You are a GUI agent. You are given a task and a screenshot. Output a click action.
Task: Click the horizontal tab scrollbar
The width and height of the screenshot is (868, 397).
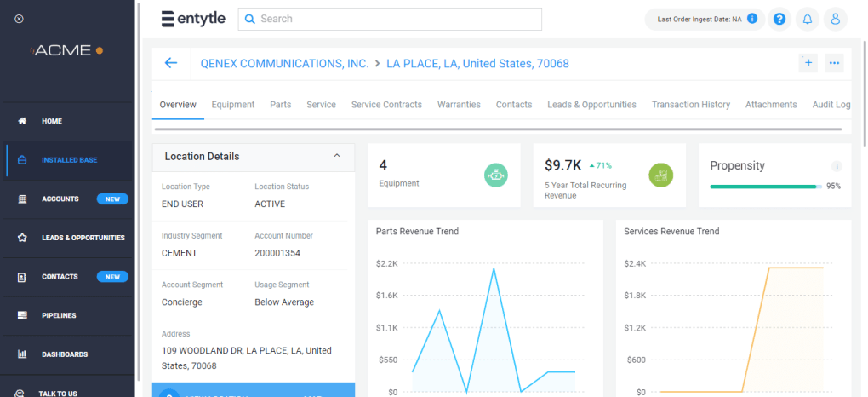498,129
